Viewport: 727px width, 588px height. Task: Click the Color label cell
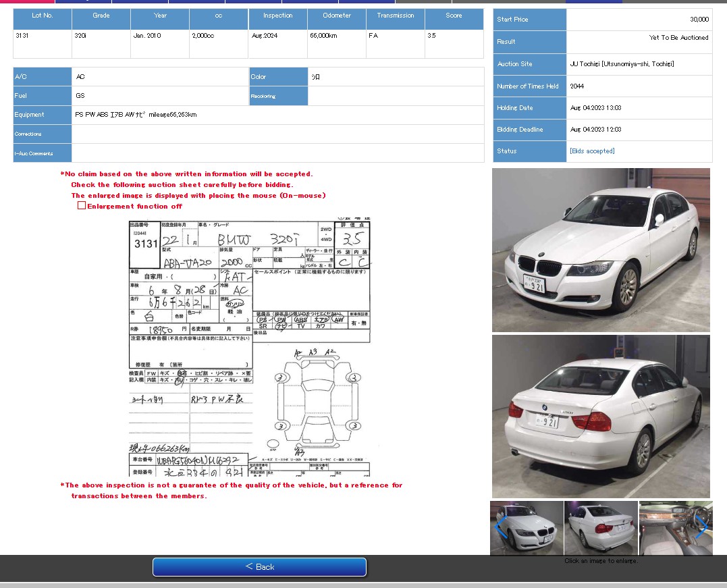pos(279,77)
